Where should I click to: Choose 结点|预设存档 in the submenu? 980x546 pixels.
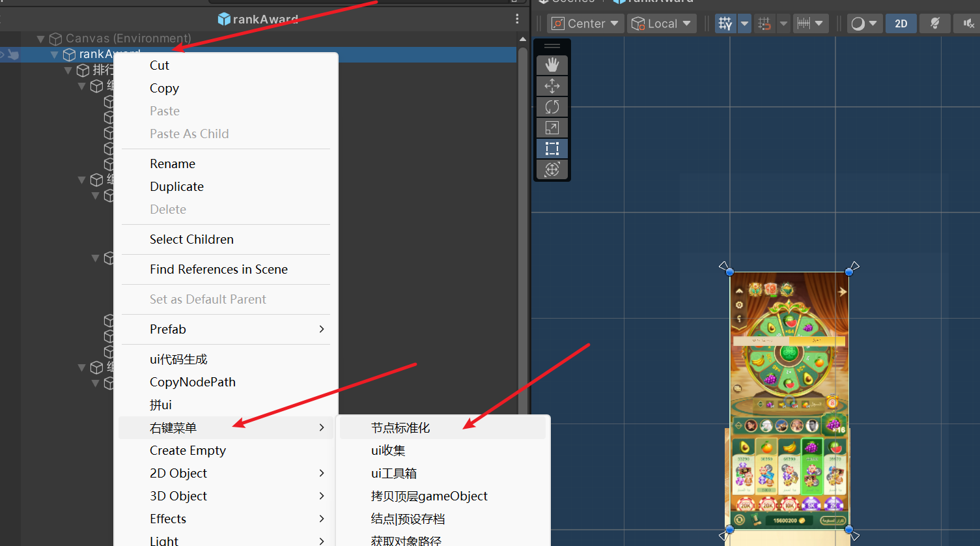coord(443,519)
